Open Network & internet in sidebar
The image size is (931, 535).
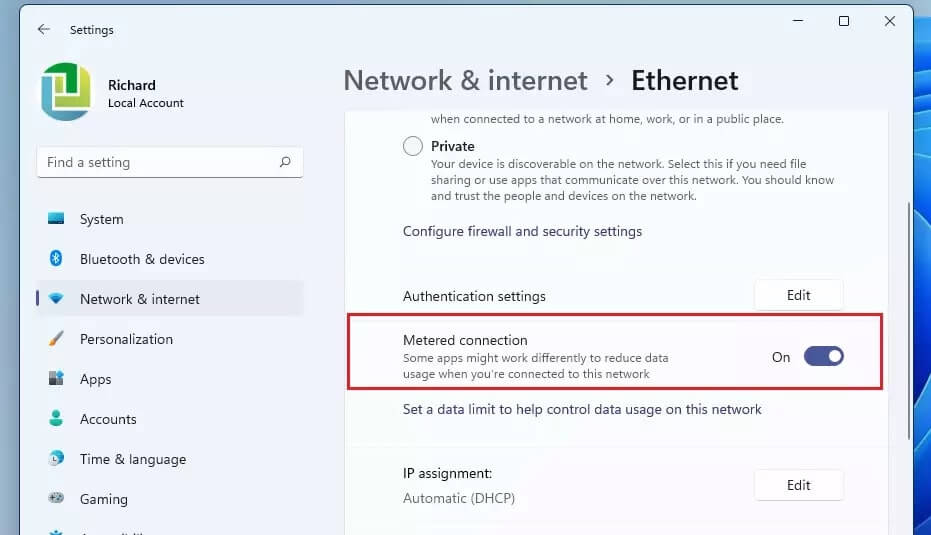point(140,299)
